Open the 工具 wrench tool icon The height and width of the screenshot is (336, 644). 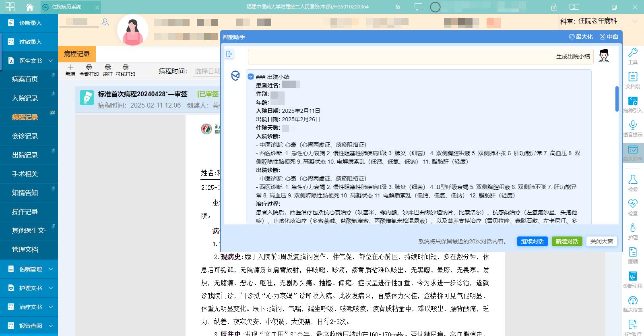tap(633, 53)
